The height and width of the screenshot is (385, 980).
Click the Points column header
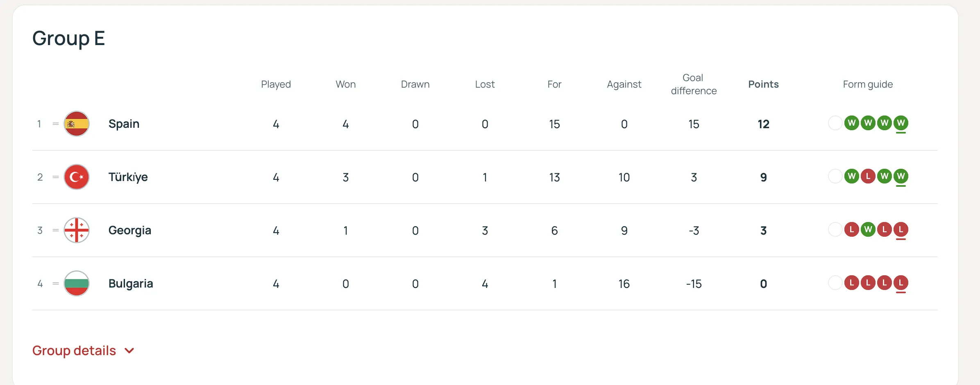(x=763, y=84)
